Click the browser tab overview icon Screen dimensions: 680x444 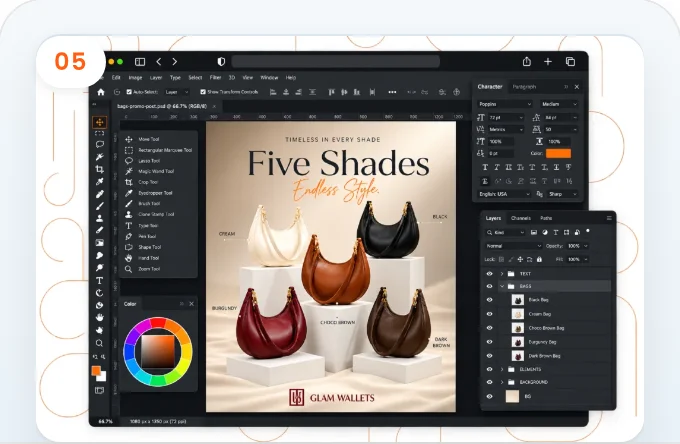[x=570, y=62]
